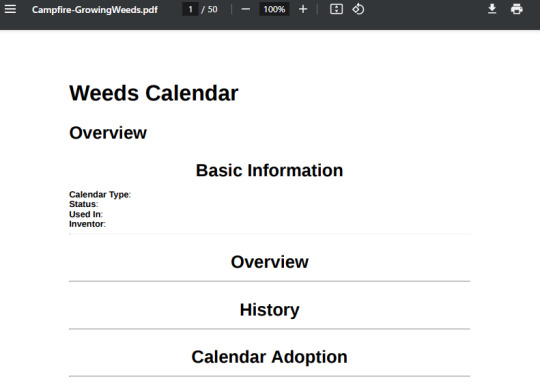Click the Basic Information heading
The image size is (540, 388).
269,170
